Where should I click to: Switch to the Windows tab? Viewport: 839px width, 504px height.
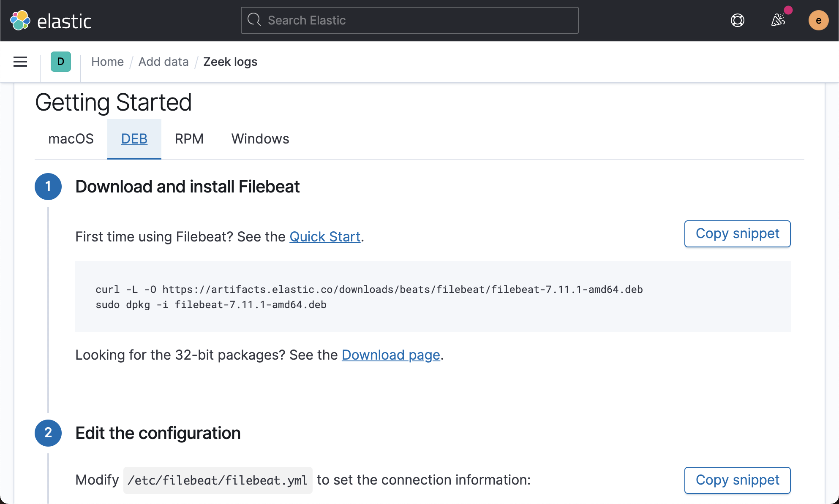[260, 138]
